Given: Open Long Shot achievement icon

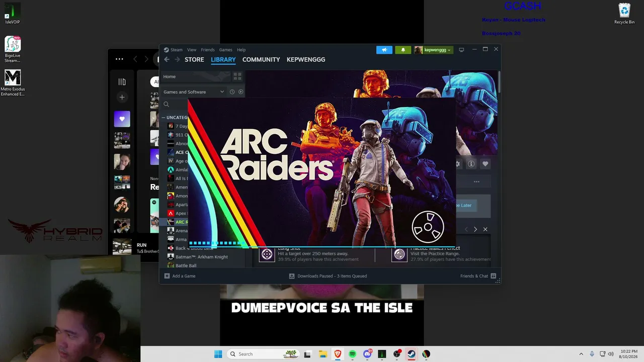Looking at the screenshot, I should 267,254.
